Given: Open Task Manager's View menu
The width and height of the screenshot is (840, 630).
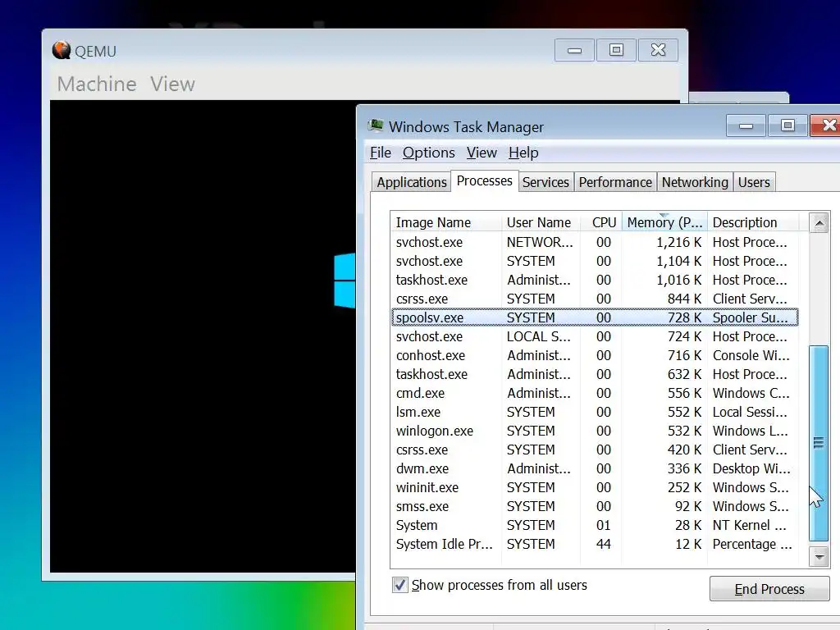Looking at the screenshot, I should [x=482, y=153].
